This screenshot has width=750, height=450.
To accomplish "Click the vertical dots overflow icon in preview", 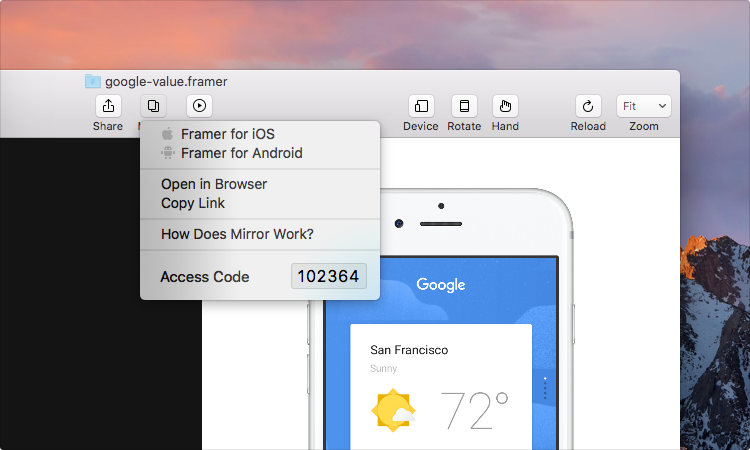I will pos(545,388).
